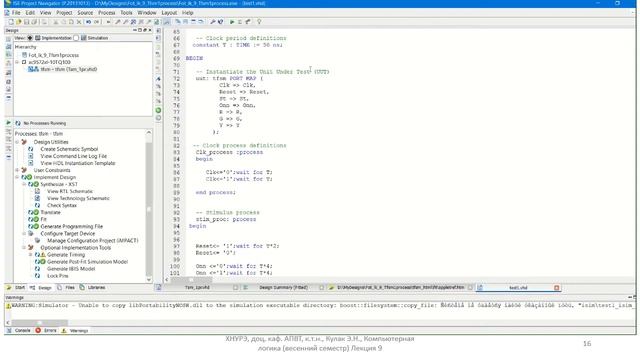Switch to the Tsm_1pr.vhd editor tab
The height and width of the screenshot is (360, 640).
[197, 288]
